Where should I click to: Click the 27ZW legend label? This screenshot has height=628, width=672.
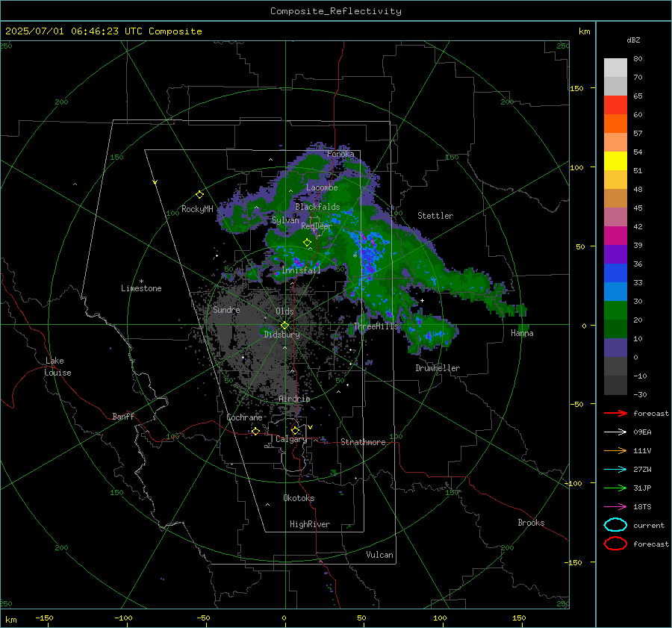tap(642, 470)
